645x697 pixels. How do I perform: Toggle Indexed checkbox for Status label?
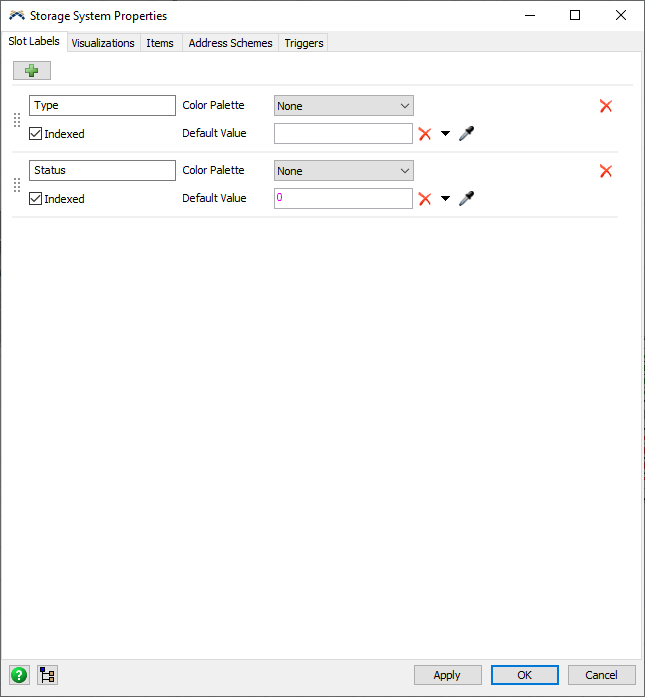(x=36, y=199)
